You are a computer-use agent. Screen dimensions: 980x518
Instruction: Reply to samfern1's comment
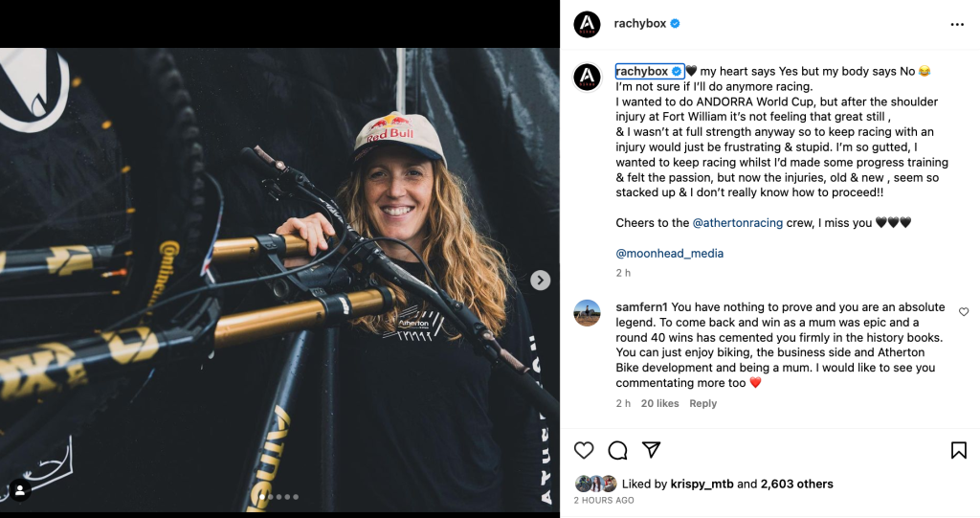[x=702, y=403]
